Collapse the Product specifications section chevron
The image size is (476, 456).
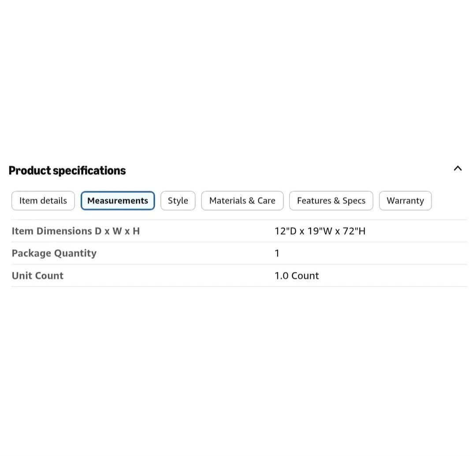457,168
